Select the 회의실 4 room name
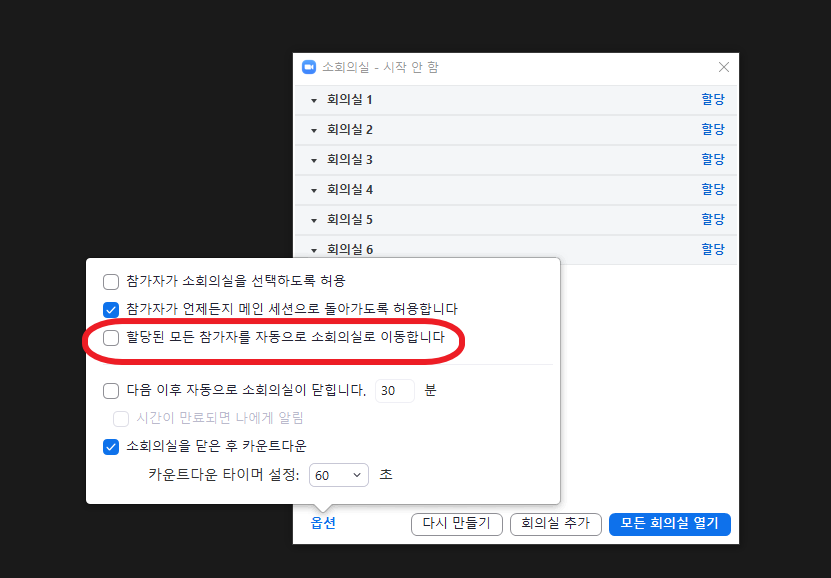This screenshot has width=831, height=578. pyautogui.click(x=350, y=190)
